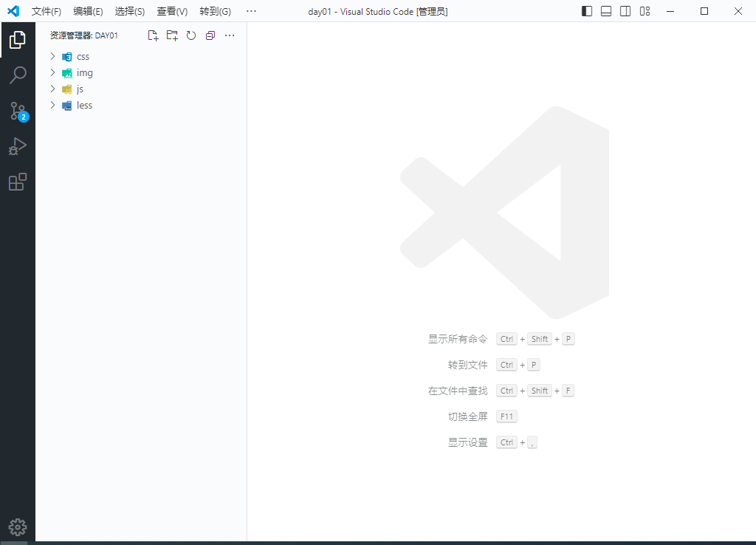Select the less folder icon

pyautogui.click(x=67, y=106)
